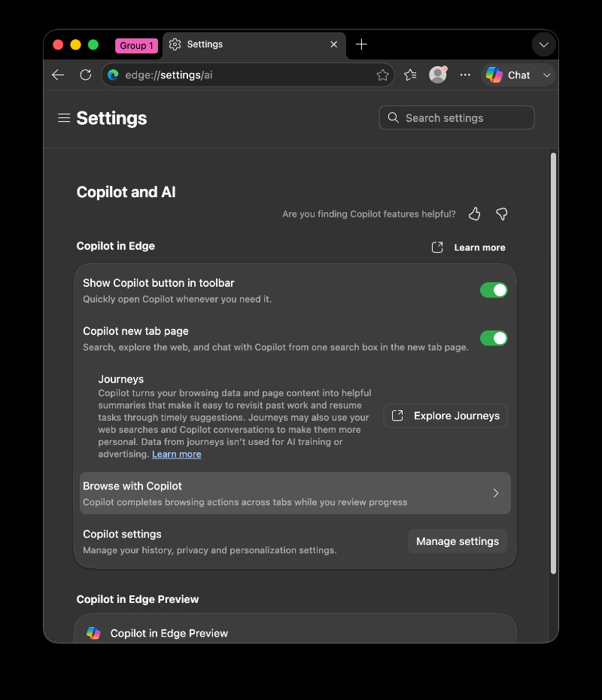602x700 pixels.
Task: Open the tab search chevron in title bar
Action: [543, 44]
